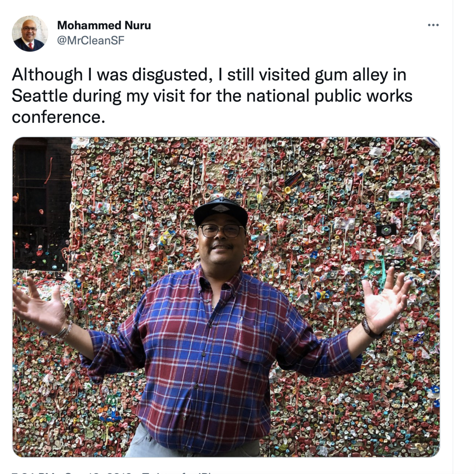Click the @MrCleanSF handle
The height and width of the screenshot is (474, 476).
tap(91, 40)
